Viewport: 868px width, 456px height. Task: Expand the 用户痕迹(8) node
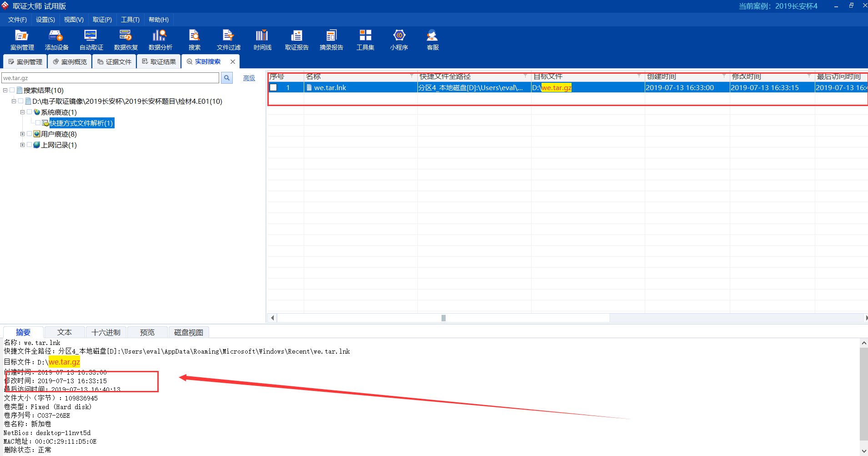click(22, 134)
